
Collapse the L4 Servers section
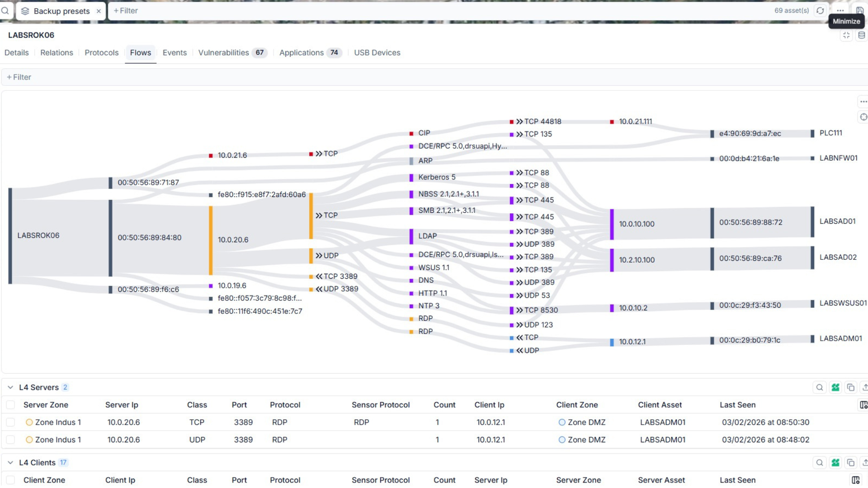pyautogui.click(x=10, y=387)
